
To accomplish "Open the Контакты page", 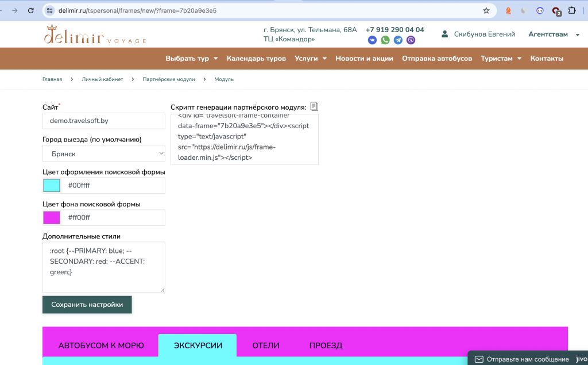I will click(x=547, y=59).
